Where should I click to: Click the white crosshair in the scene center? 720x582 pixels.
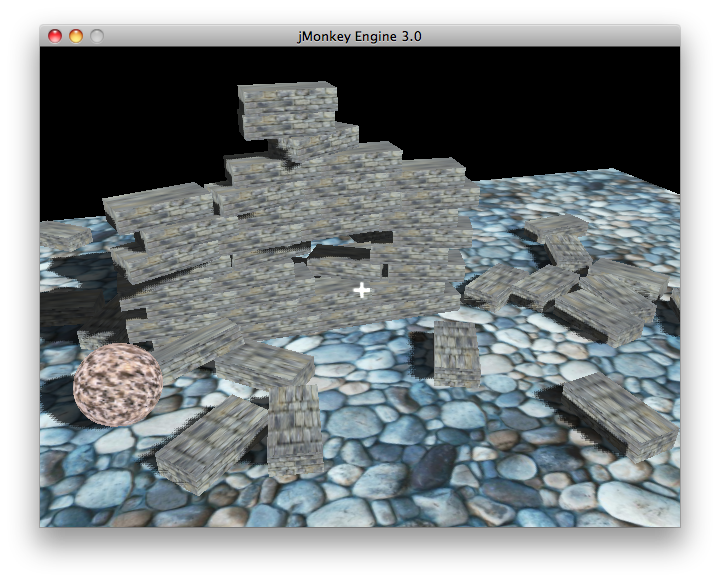click(x=361, y=290)
